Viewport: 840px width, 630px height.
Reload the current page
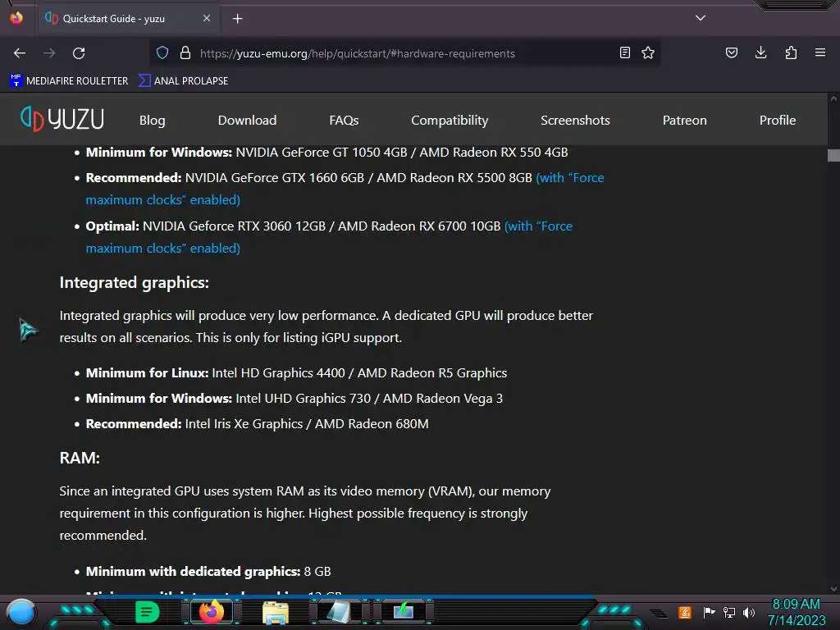(79, 53)
